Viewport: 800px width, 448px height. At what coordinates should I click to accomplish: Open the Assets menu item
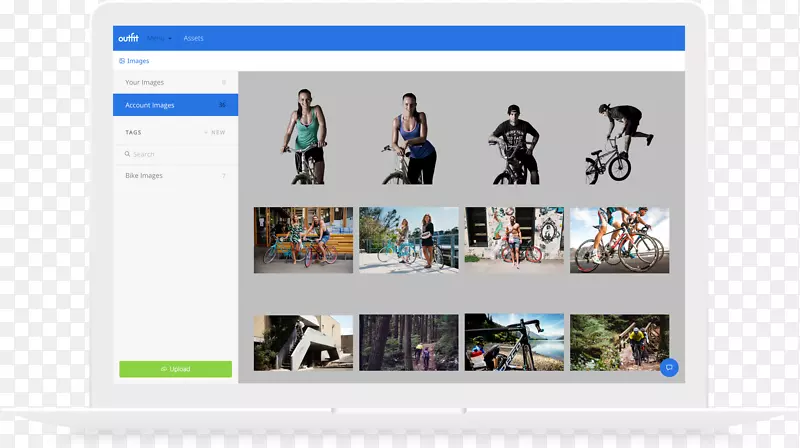[x=193, y=38]
